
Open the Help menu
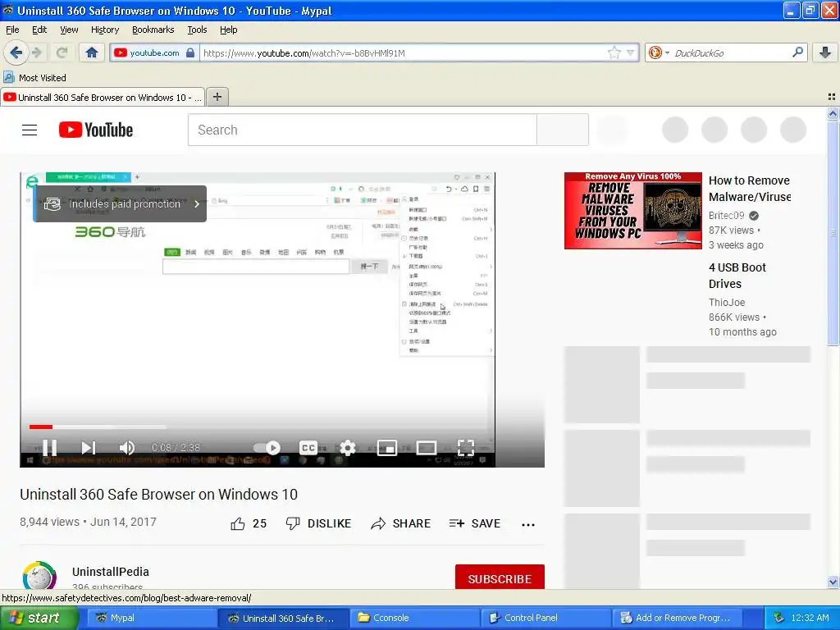(228, 30)
